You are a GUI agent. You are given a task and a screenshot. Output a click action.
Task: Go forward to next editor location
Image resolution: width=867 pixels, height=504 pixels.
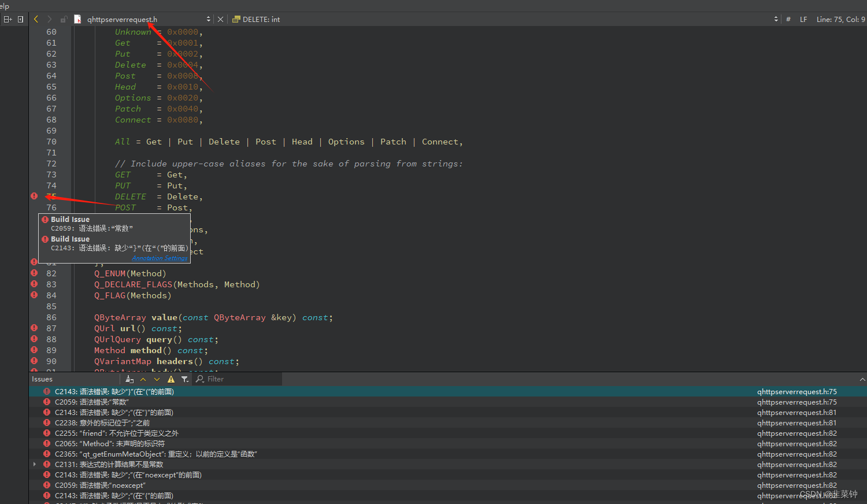pos(50,19)
